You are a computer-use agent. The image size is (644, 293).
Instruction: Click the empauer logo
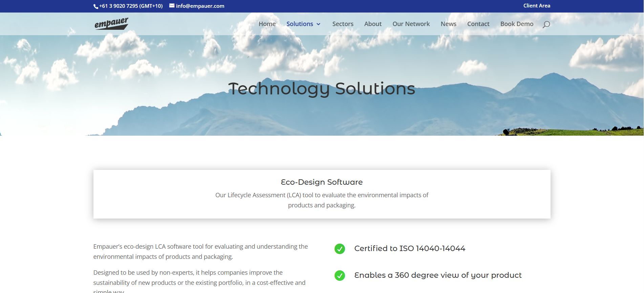pyautogui.click(x=111, y=24)
